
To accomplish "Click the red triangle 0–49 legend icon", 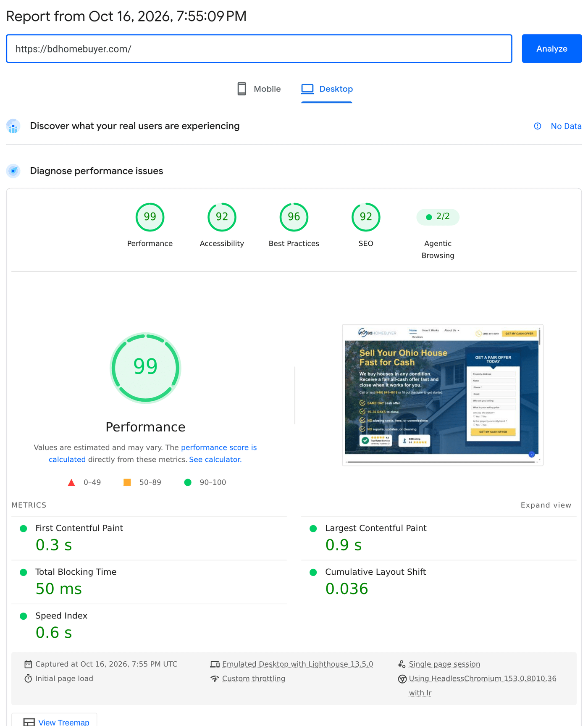I will [71, 483].
